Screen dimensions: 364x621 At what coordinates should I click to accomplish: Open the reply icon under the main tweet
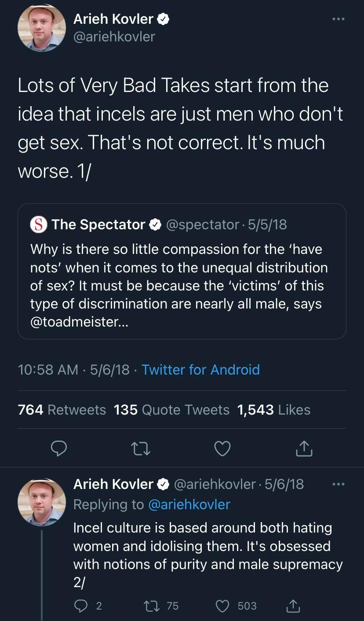coord(59,448)
